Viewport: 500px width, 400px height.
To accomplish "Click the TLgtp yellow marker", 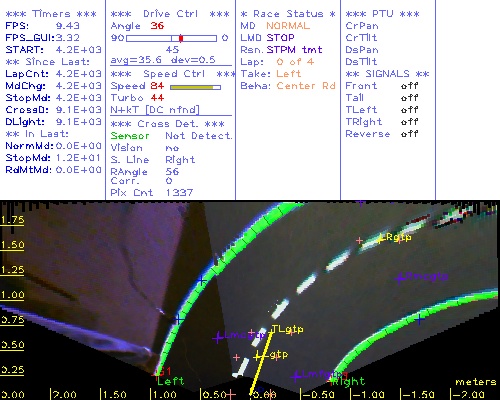I will click(x=287, y=330).
